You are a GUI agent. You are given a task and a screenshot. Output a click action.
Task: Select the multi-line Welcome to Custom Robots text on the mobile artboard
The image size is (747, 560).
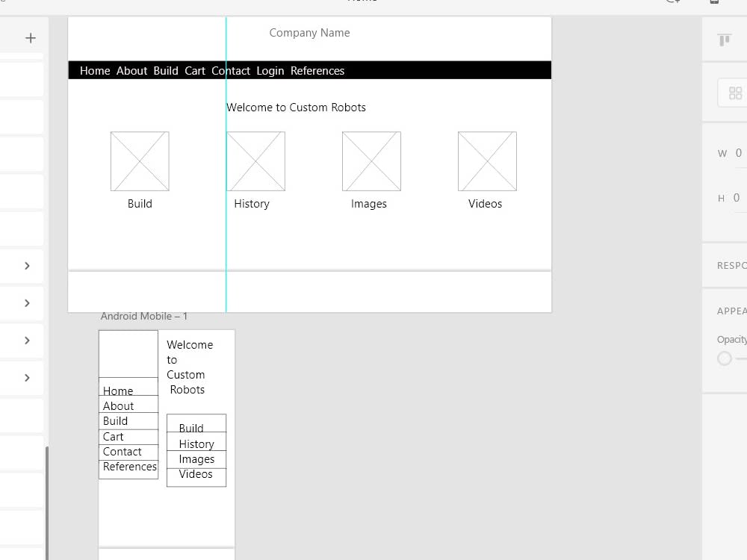tap(190, 367)
